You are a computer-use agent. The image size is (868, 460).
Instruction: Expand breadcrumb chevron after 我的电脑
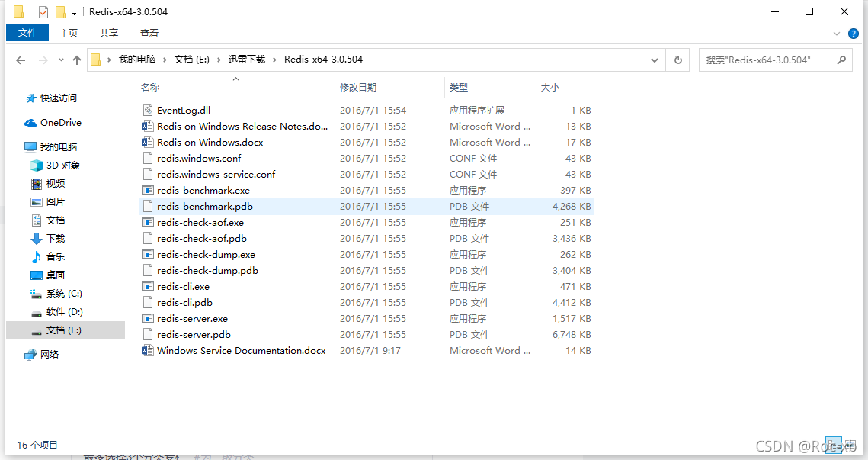tap(165, 60)
